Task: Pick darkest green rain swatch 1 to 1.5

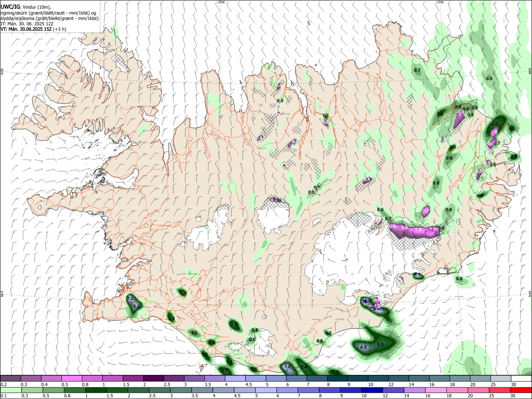Action: [96, 390]
